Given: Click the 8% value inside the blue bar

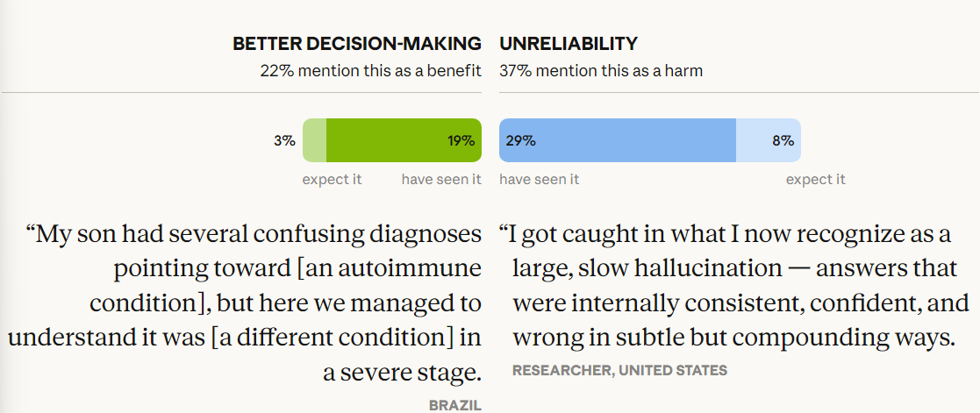Looking at the screenshot, I should [783, 140].
